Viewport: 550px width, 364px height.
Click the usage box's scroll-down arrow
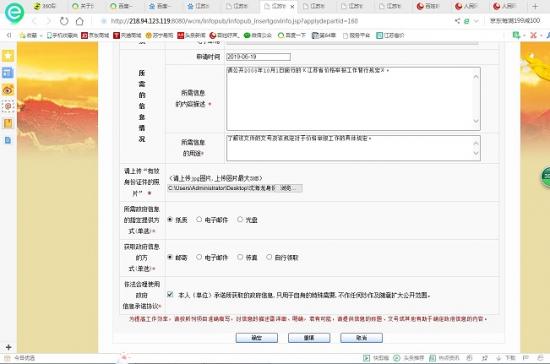pos(476,153)
